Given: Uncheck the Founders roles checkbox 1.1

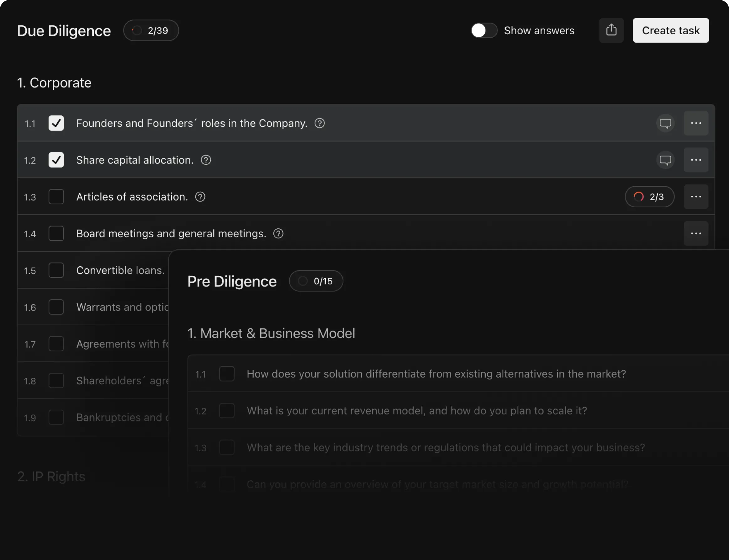Looking at the screenshot, I should [56, 123].
